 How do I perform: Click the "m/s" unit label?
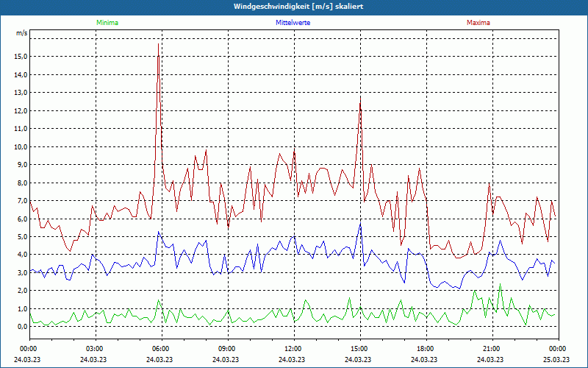(22, 33)
